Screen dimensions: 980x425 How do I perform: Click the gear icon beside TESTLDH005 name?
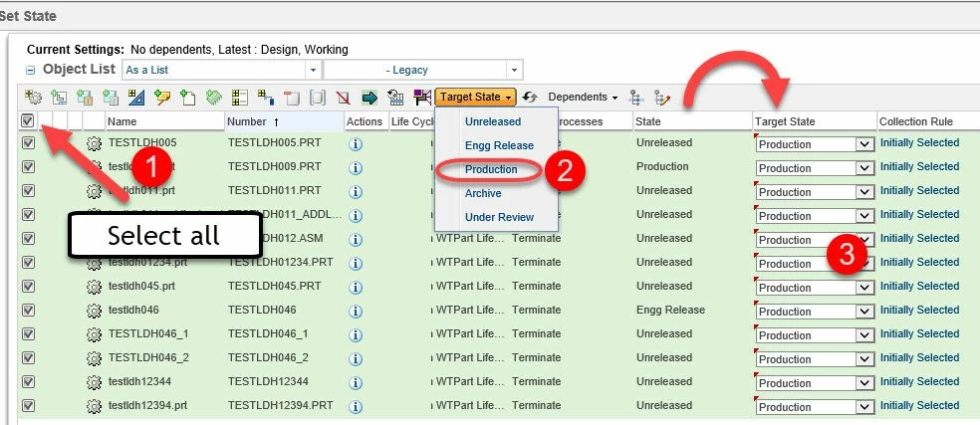(x=94, y=143)
